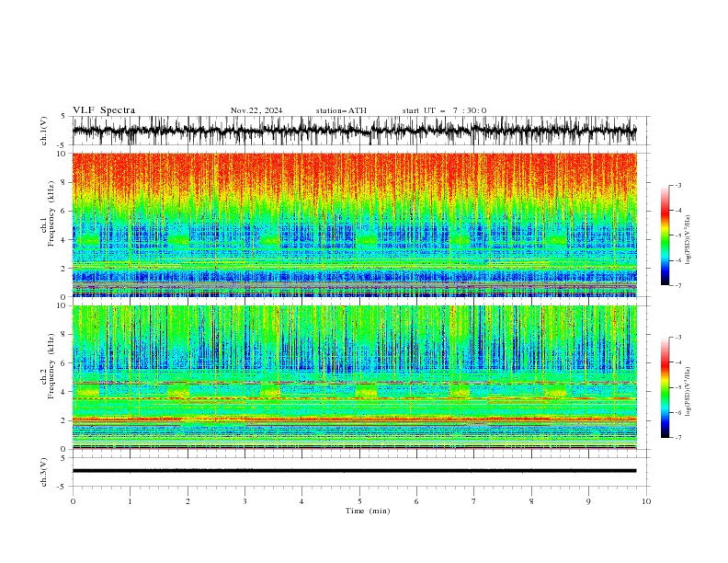Click the time axis tick label "4"
The image size is (728, 563).
[x=301, y=501]
